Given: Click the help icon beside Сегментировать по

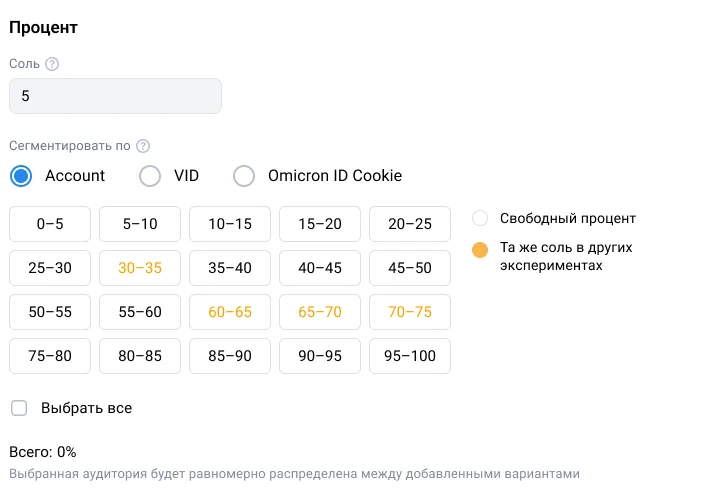Looking at the screenshot, I should point(143,146).
